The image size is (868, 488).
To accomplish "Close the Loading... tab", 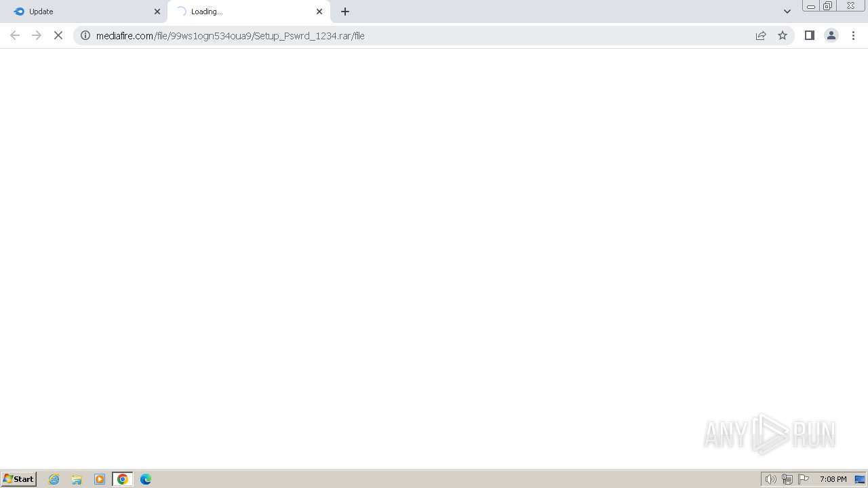I will pos(319,12).
